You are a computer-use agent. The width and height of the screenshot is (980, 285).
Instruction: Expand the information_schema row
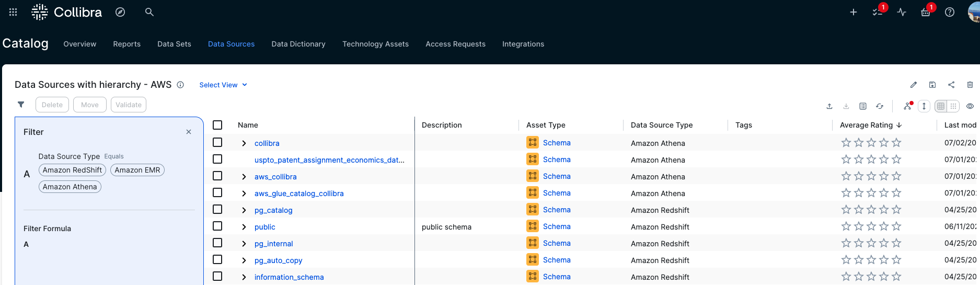[244, 277]
